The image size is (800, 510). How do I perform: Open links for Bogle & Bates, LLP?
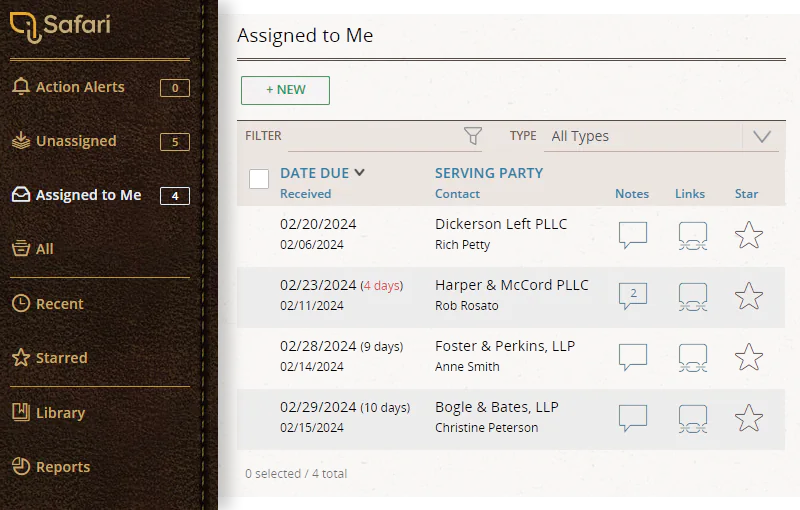click(x=693, y=419)
